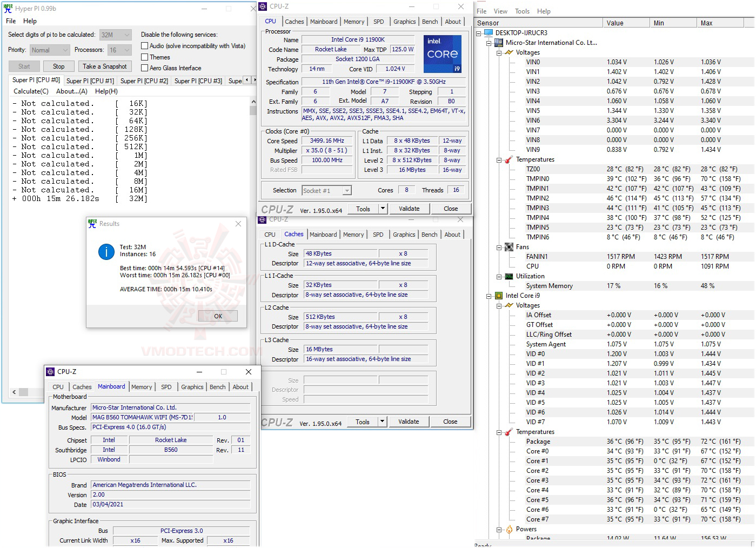
Task: Click the Stop button in Hyper PI
Action: pos(59,66)
